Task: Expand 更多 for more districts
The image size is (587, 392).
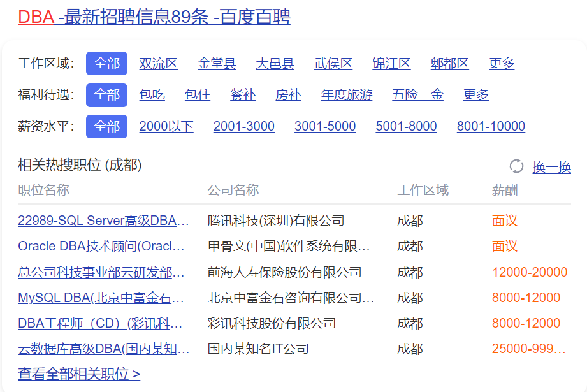Action: click(x=502, y=64)
